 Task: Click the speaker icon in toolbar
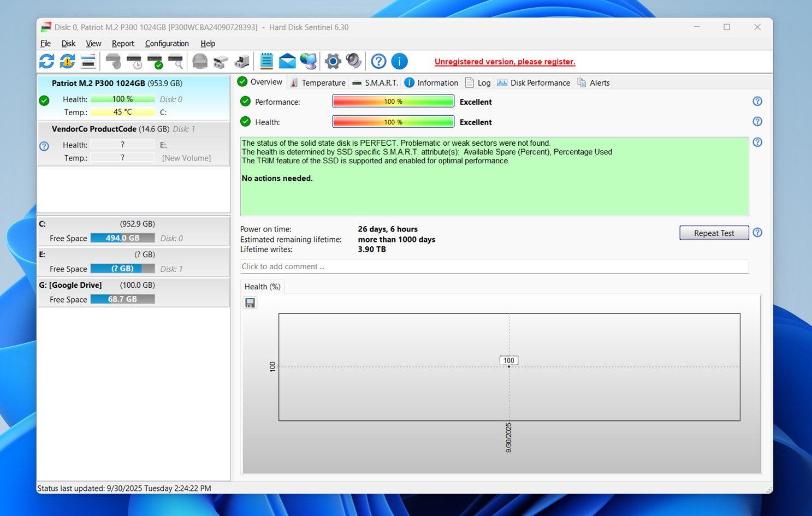click(354, 62)
